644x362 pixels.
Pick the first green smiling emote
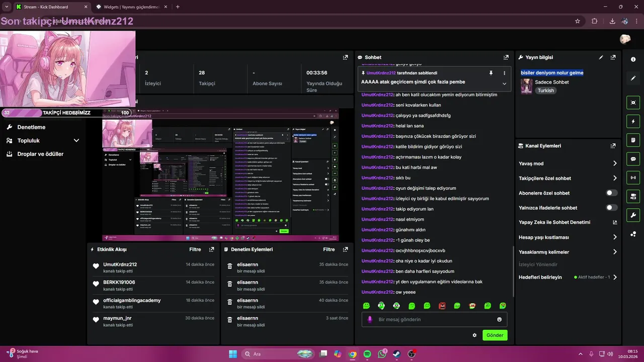pos(366,306)
